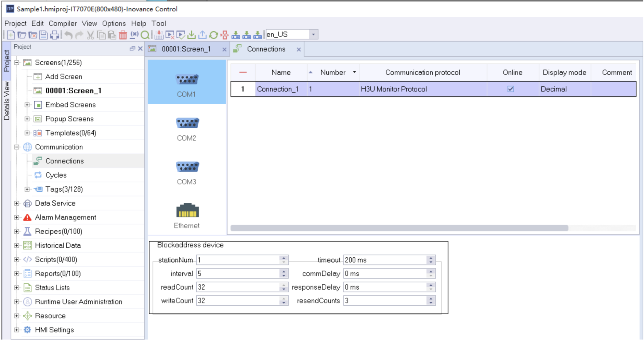
Task: Expand the Data Service node
Action: pos(17,203)
